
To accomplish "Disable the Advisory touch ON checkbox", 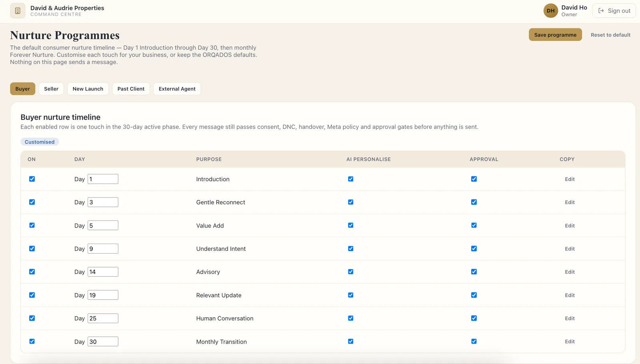I will tap(32, 272).
